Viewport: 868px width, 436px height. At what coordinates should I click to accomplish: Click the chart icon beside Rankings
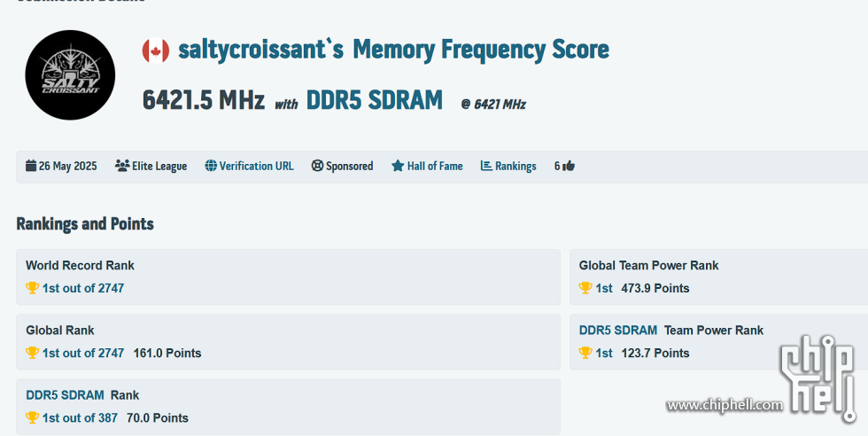coord(486,166)
